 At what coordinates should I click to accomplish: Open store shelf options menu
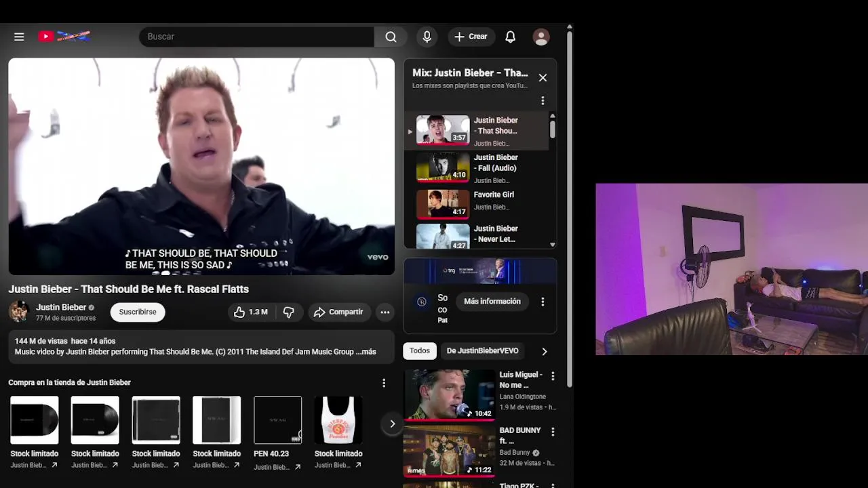tap(384, 383)
